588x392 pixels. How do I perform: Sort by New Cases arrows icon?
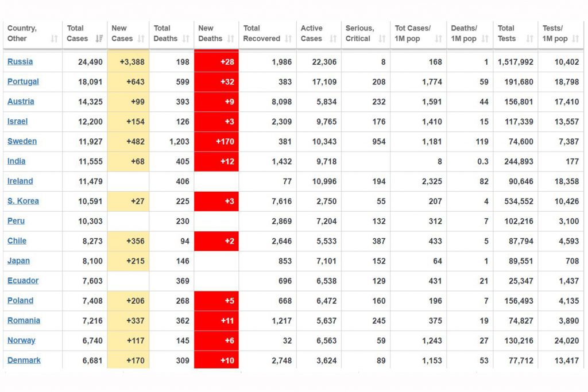pos(141,38)
